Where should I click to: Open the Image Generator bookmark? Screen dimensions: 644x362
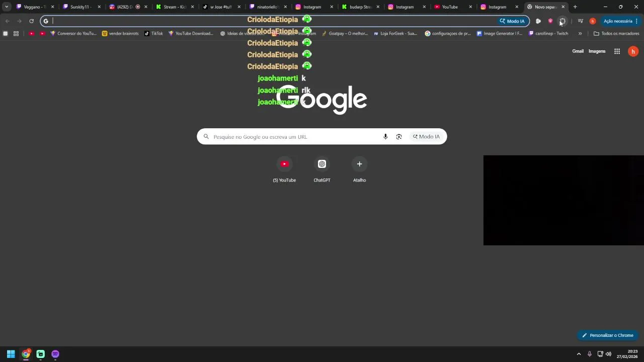[500, 34]
